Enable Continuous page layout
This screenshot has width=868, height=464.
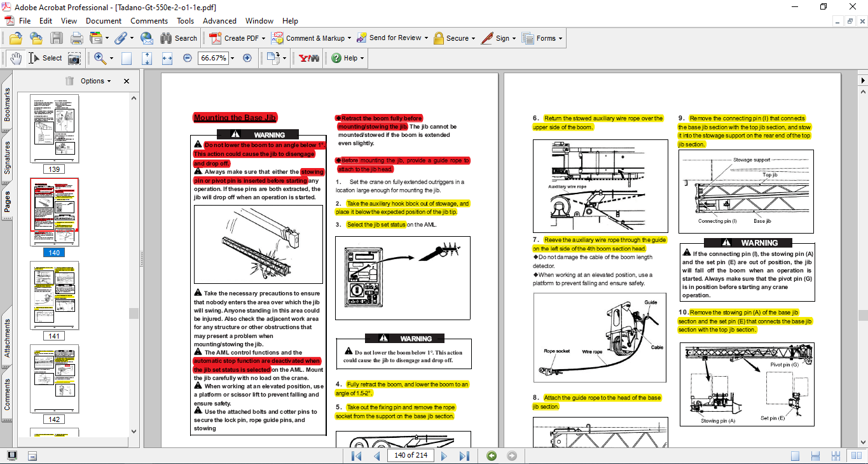(816, 456)
